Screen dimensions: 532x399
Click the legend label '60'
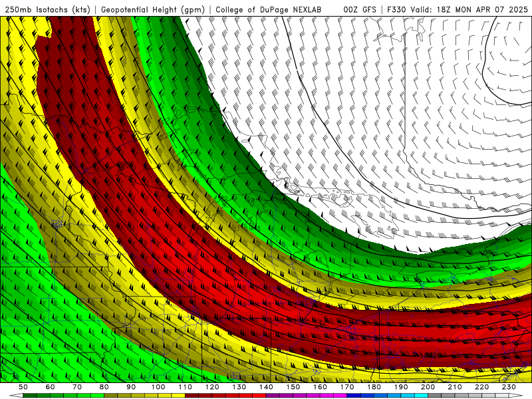pos(51,387)
